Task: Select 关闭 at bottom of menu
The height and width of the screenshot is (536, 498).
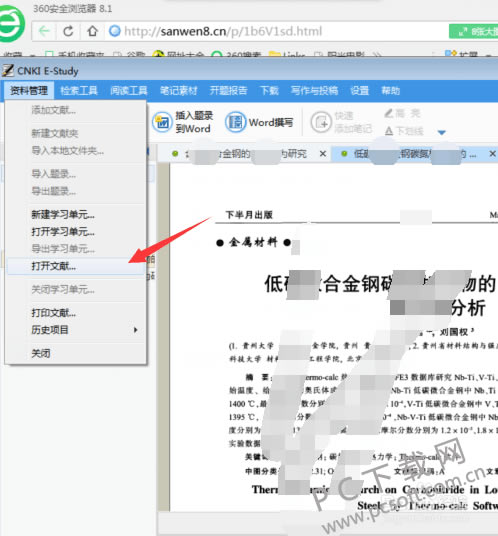Action: pyautogui.click(x=41, y=353)
